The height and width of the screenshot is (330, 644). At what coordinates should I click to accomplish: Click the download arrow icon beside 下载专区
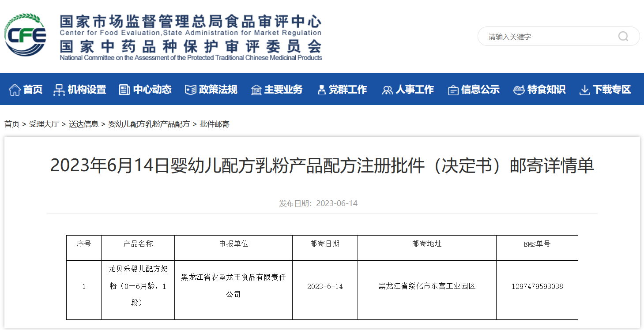coord(584,90)
